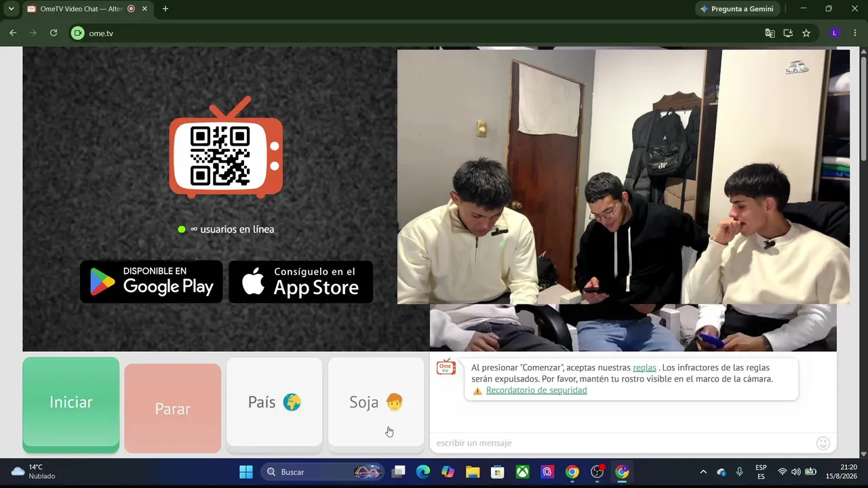This screenshot has width=868, height=488.
Task: Click the Parar stop button
Action: point(173,409)
